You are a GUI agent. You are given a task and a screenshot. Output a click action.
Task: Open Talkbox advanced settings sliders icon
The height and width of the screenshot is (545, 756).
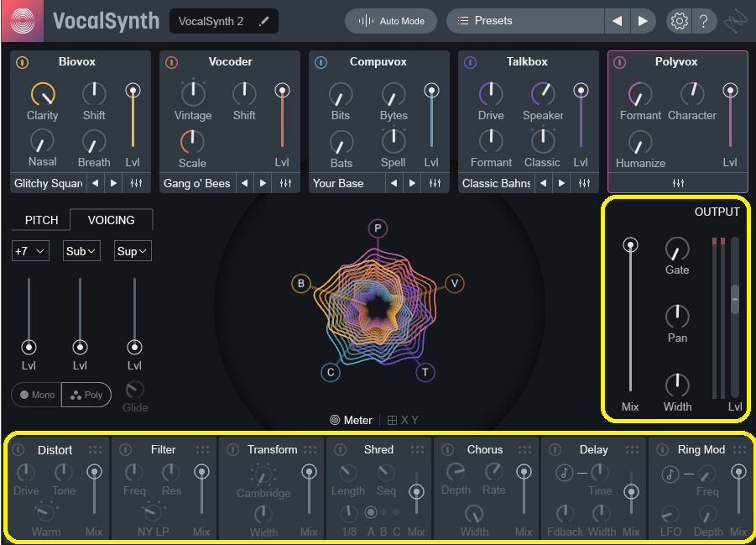[584, 183]
